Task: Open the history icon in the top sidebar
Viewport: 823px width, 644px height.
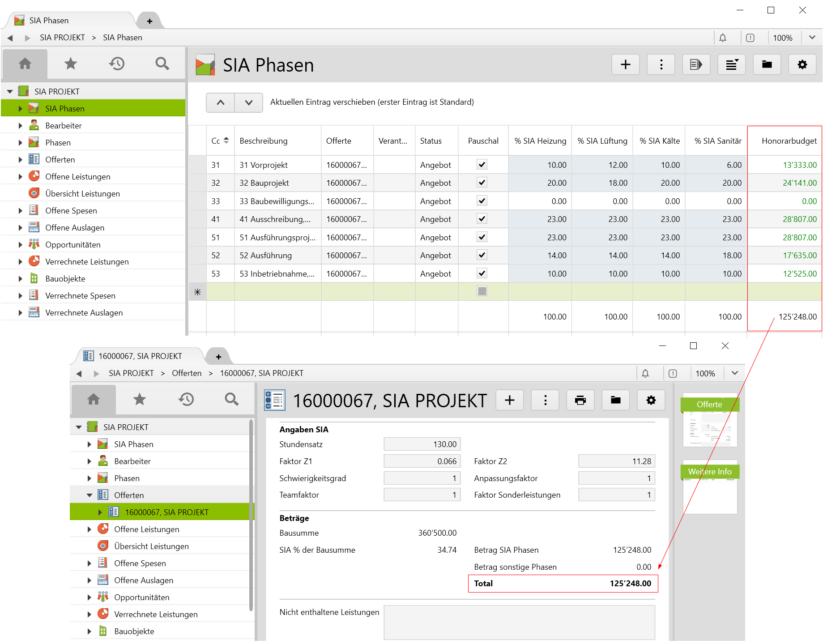Action: pos(116,64)
